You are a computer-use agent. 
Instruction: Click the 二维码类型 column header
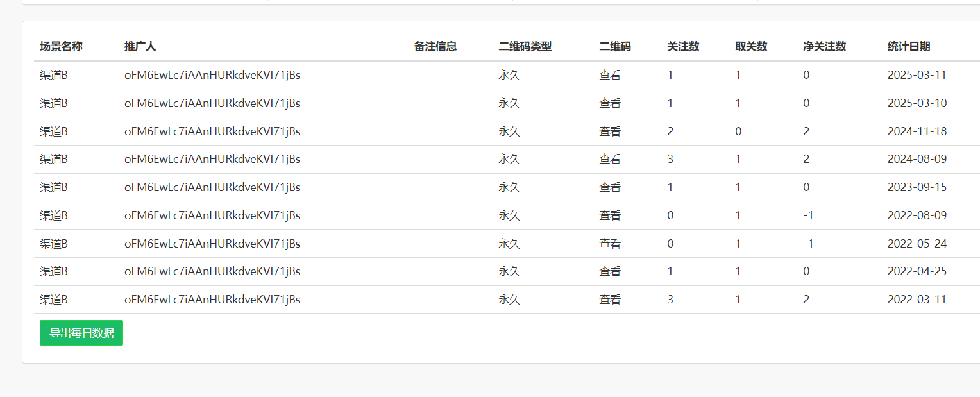click(x=525, y=46)
